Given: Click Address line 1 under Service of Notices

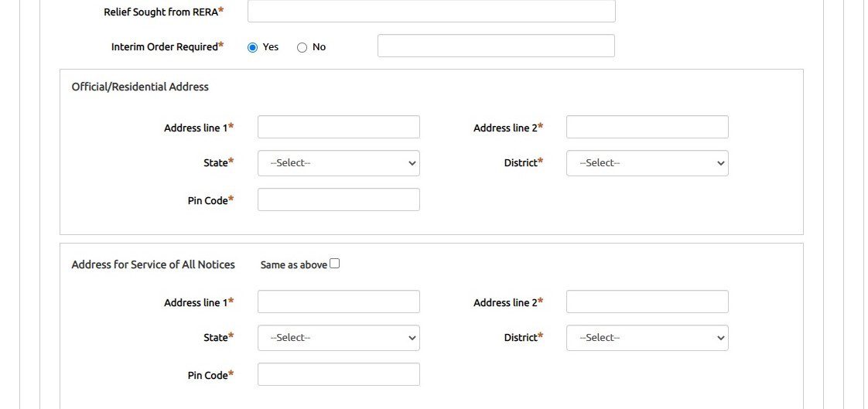Looking at the screenshot, I should 338,302.
